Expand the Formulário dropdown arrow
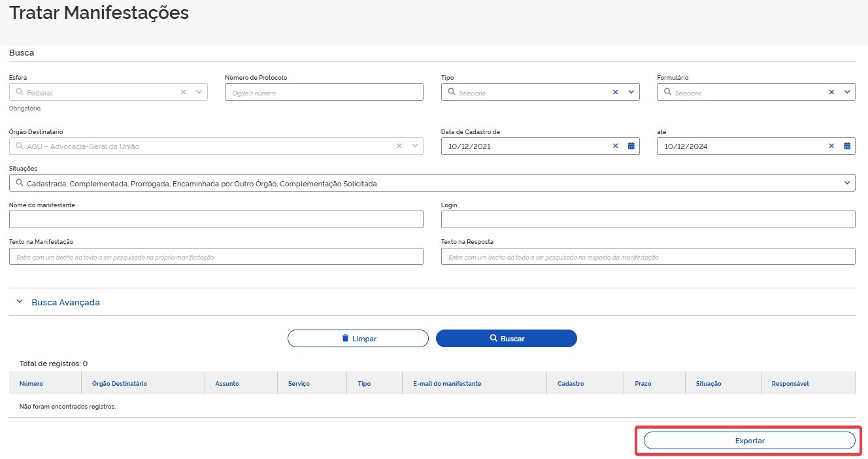Image resolution: width=868 pixels, height=459 pixels. tap(847, 92)
